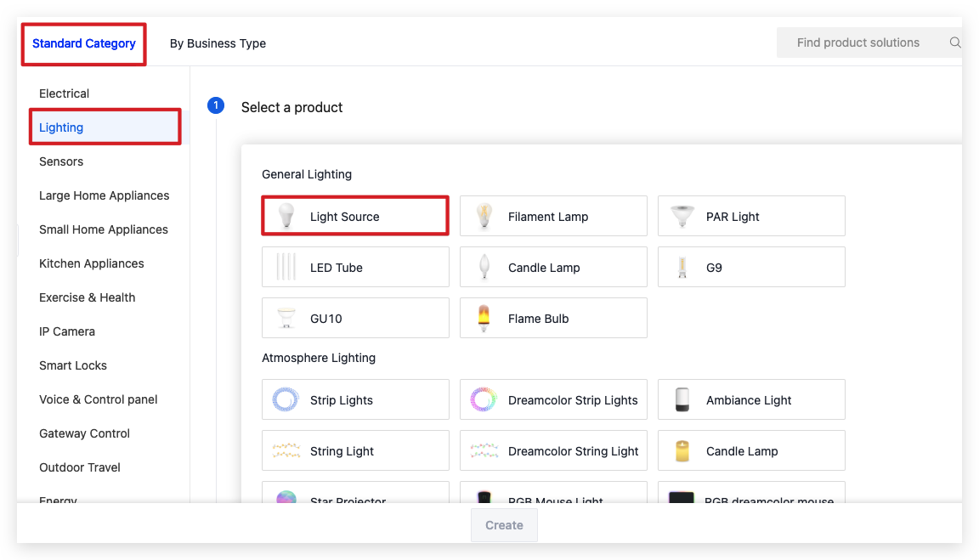Click the Ambiance Light icon
979x560 pixels.
click(682, 399)
